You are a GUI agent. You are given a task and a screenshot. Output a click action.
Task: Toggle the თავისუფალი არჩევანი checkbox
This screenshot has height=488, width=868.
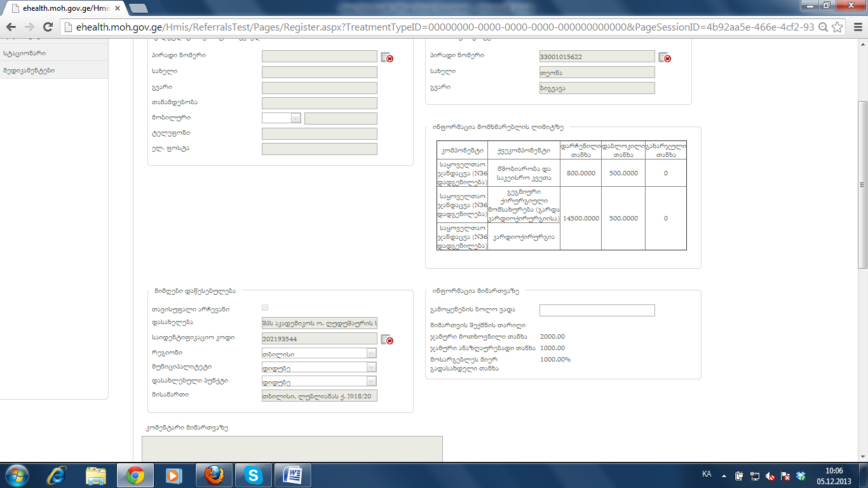click(265, 308)
